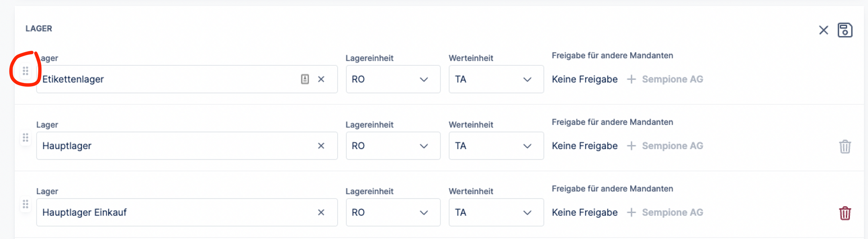This screenshot has height=239, width=868.
Task: Clear the Hauptlager Einkauf field
Action: click(321, 212)
